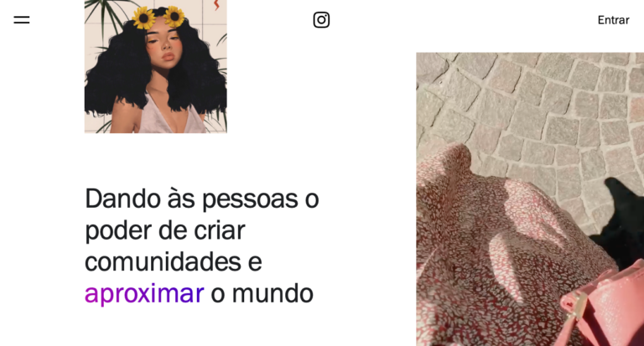Click the Instagram camera logo
The width and height of the screenshot is (644, 346).
[321, 20]
